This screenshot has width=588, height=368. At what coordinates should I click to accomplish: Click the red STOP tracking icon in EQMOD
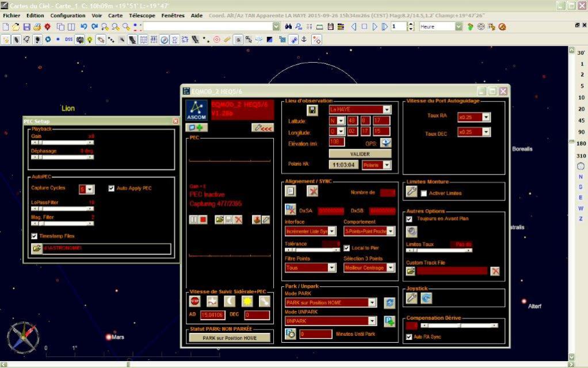point(194,301)
